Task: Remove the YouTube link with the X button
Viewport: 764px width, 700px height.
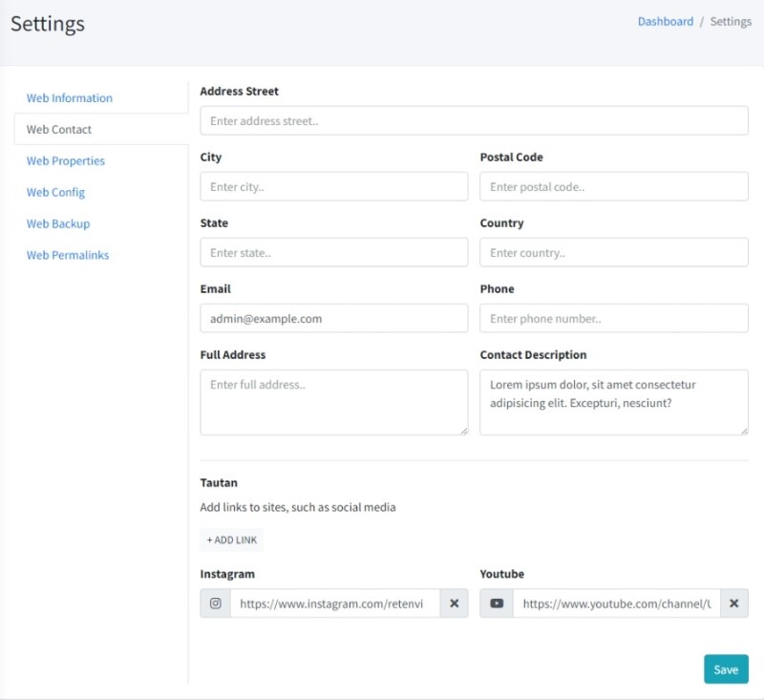Action: (x=733, y=604)
